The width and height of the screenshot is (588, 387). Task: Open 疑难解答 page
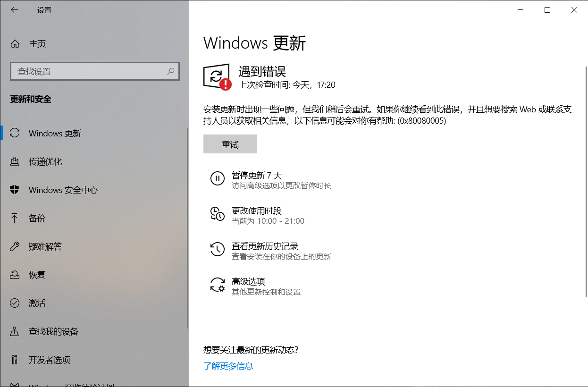(x=94, y=246)
